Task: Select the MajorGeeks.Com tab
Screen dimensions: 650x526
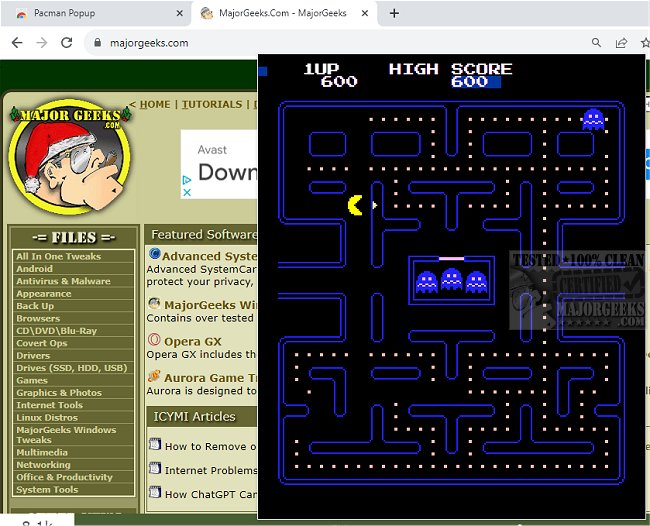Action: pyautogui.click(x=284, y=13)
